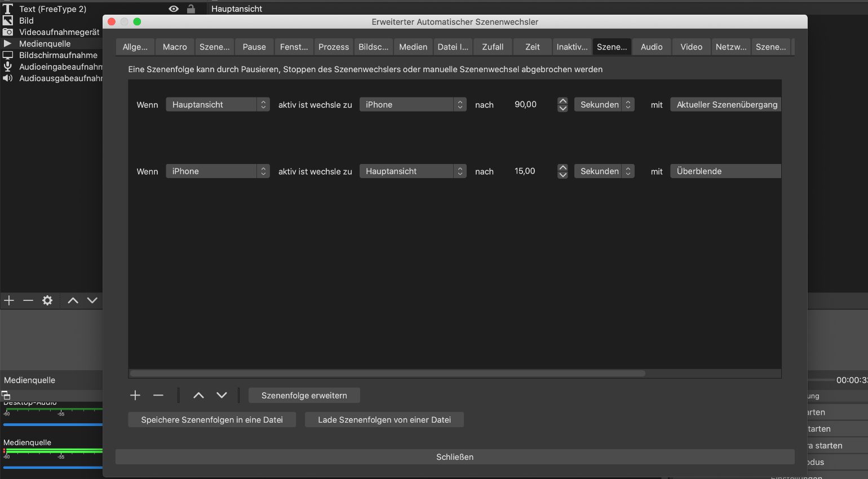The height and width of the screenshot is (479, 868).
Task: Click the 15,00 delay input field
Action: [x=531, y=171]
